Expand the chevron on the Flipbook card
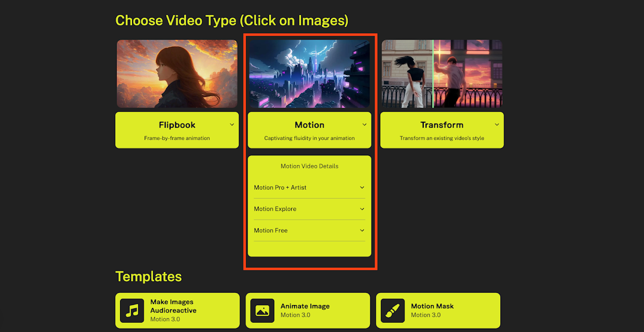644x332 pixels. click(x=232, y=125)
